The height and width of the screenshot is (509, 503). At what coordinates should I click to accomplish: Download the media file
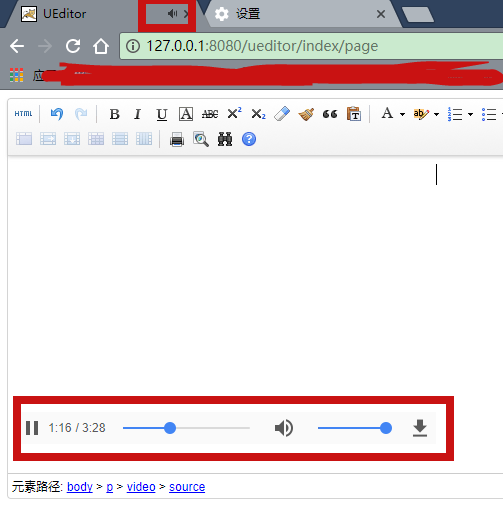click(420, 428)
